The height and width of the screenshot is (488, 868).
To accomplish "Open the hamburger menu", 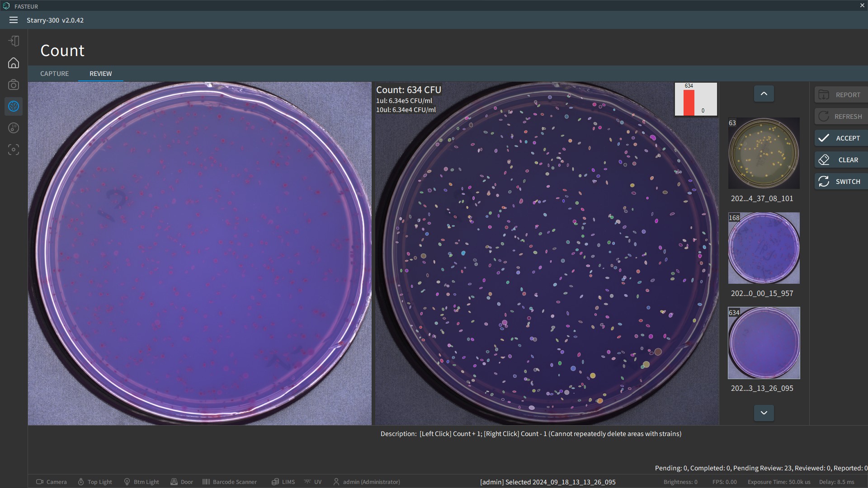I will (x=14, y=20).
